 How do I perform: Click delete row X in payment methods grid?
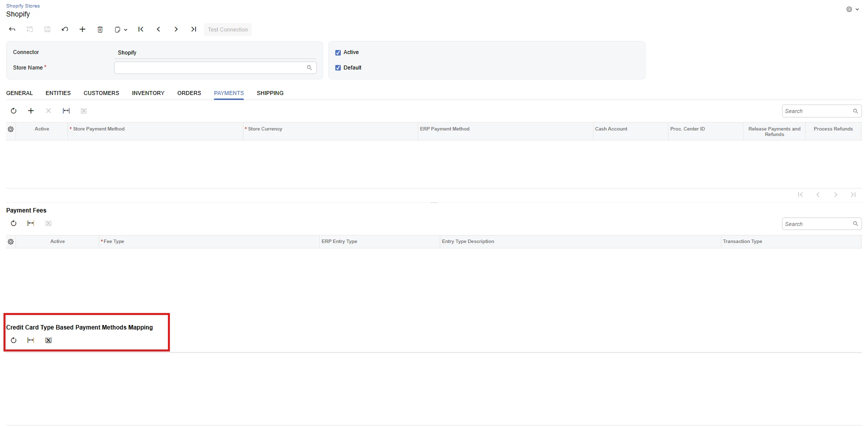[48, 111]
